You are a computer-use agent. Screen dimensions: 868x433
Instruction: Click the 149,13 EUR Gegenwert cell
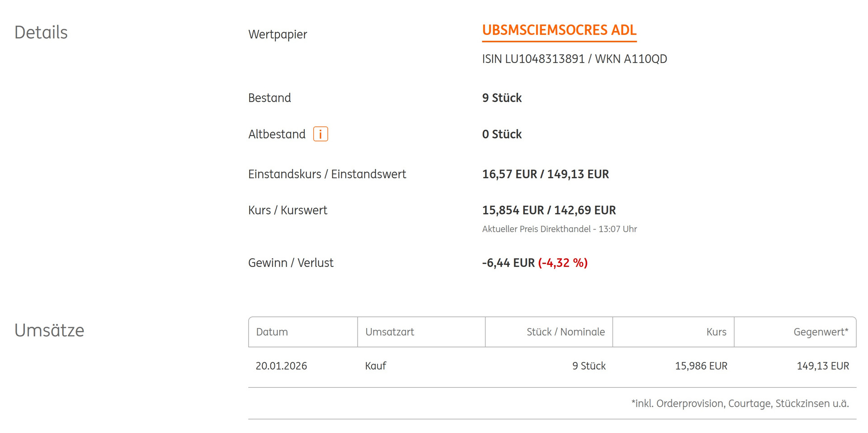point(822,366)
